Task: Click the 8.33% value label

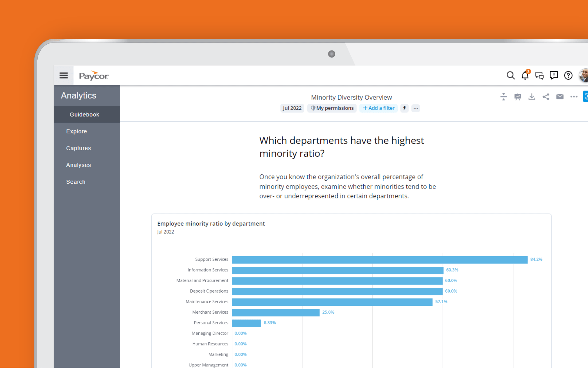Action: click(270, 323)
